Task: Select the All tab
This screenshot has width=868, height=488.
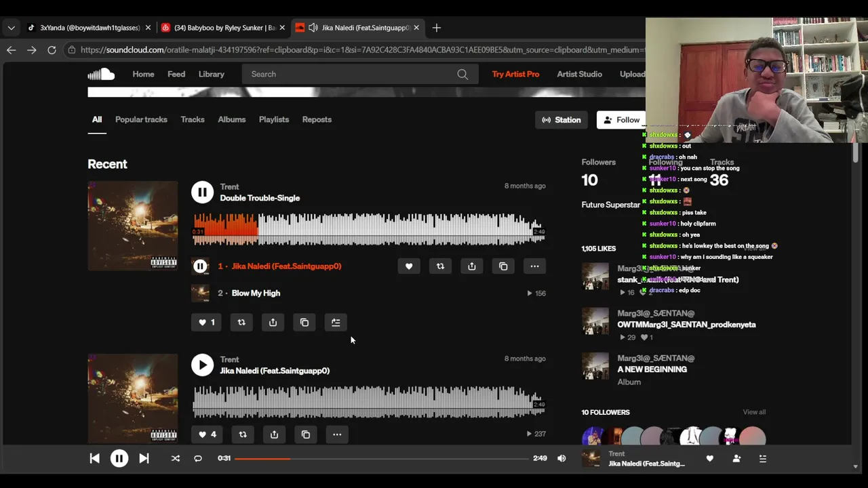Action: [97, 119]
